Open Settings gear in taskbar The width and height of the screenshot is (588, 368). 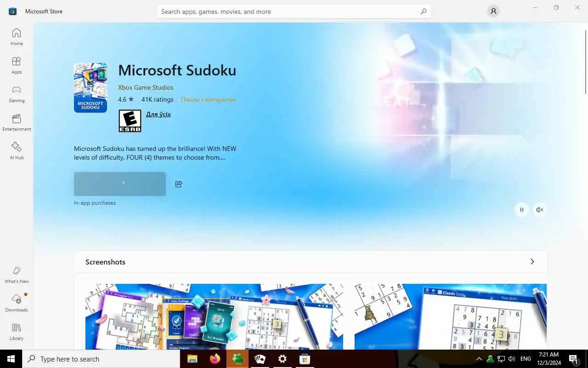pyautogui.click(x=283, y=359)
